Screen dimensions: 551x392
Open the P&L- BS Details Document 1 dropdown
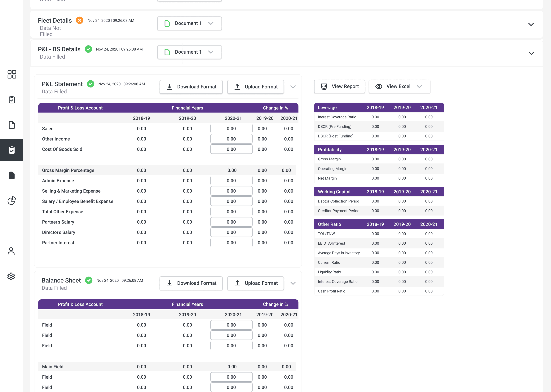[x=189, y=52]
